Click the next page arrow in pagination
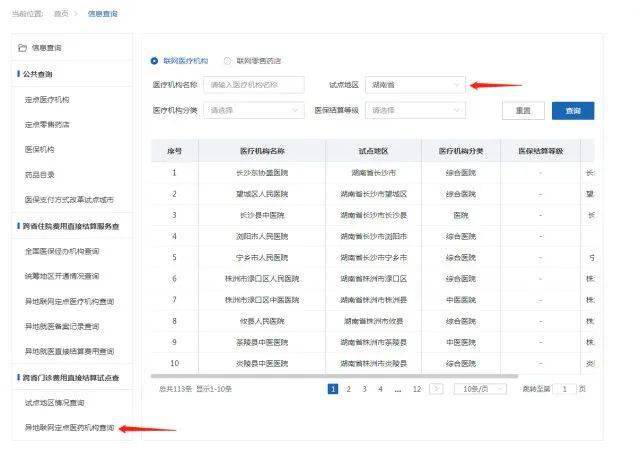 (436, 388)
